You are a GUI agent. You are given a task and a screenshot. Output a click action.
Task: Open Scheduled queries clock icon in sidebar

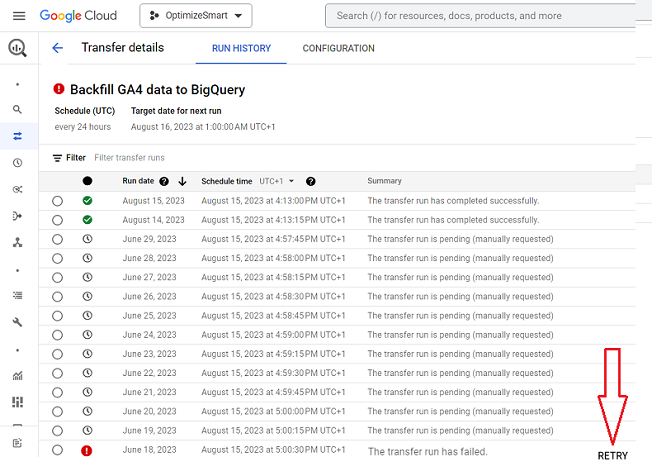click(17, 163)
